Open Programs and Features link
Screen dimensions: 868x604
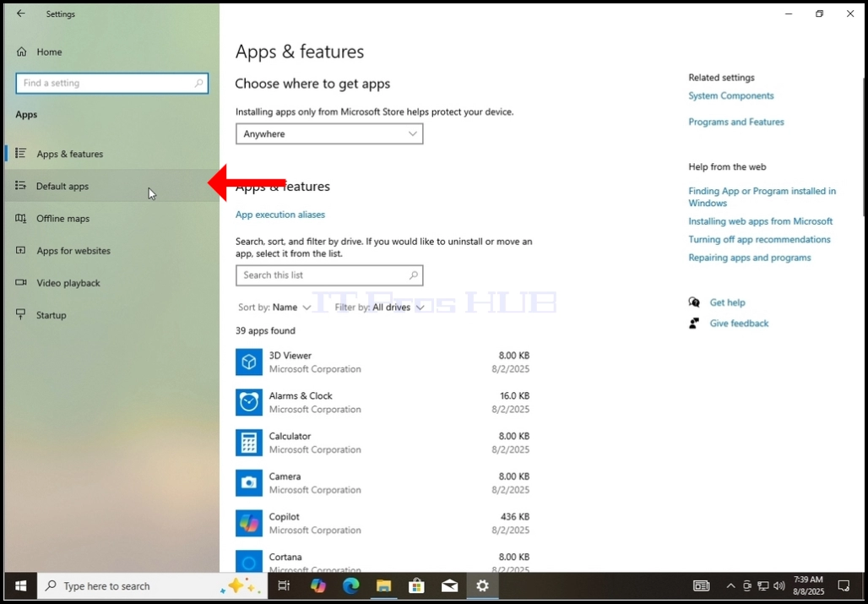tap(736, 122)
